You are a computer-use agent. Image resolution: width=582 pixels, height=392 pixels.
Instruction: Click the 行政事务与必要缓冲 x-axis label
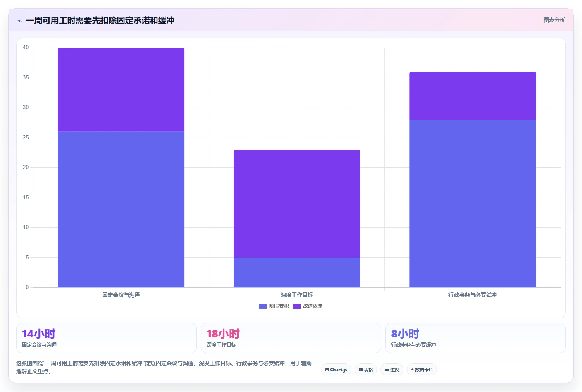[x=472, y=295]
